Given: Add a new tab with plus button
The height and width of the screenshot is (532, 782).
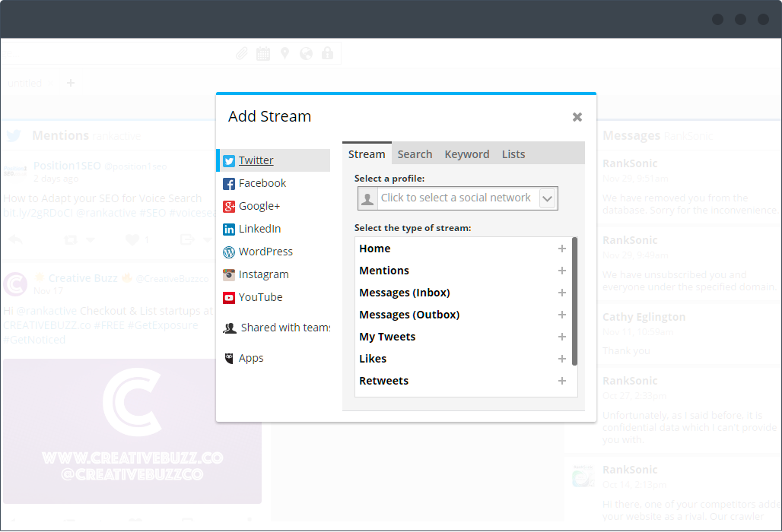Looking at the screenshot, I should pos(70,83).
